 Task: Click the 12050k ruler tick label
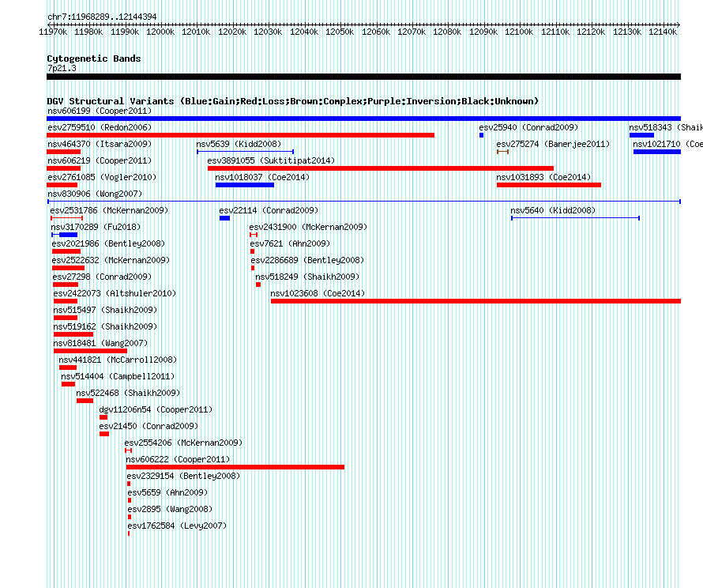point(340,32)
